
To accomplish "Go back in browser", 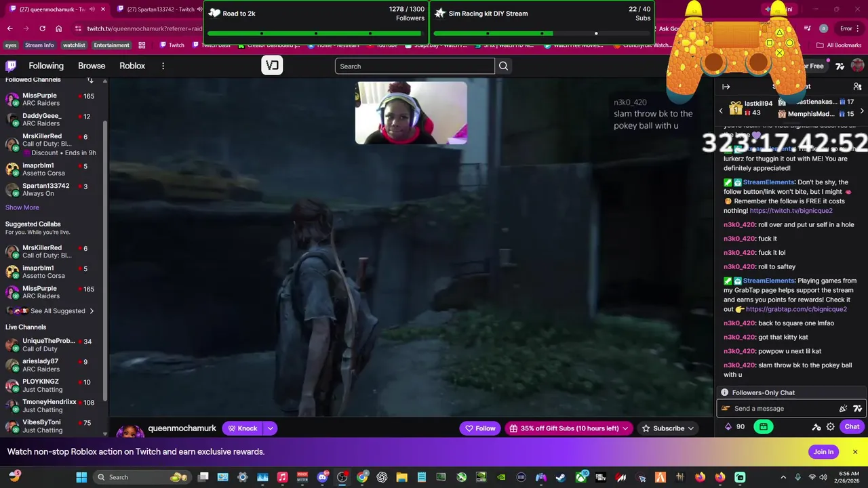I will pyautogui.click(x=10, y=28).
